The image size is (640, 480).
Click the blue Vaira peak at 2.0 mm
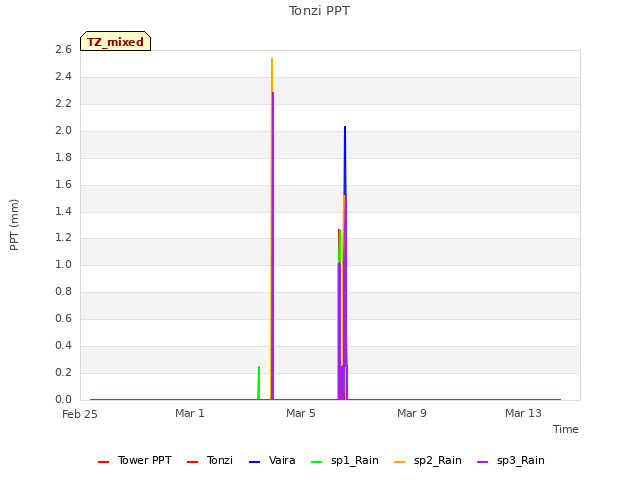345,128
